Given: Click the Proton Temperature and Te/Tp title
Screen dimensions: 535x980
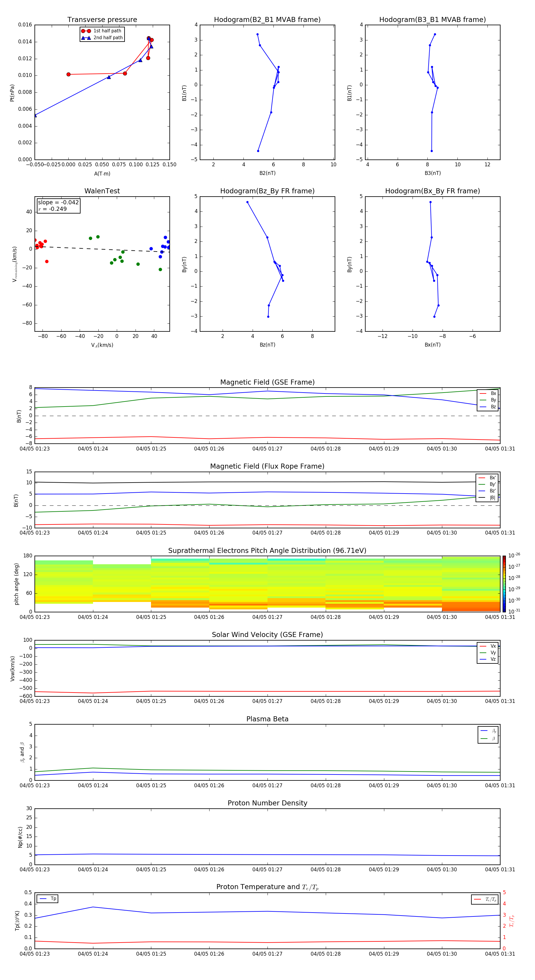Looking at the screenshot, I should 267,887.
